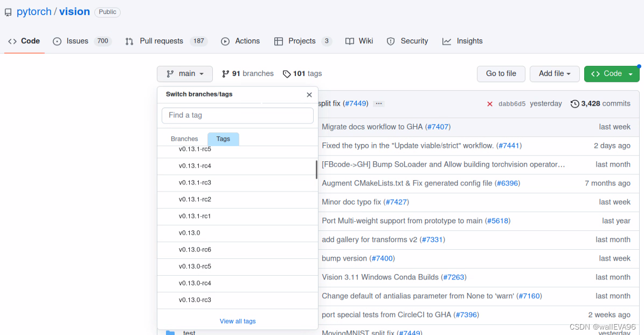Click the Projects table icon
644x335 pixels.
click(279, 41)
